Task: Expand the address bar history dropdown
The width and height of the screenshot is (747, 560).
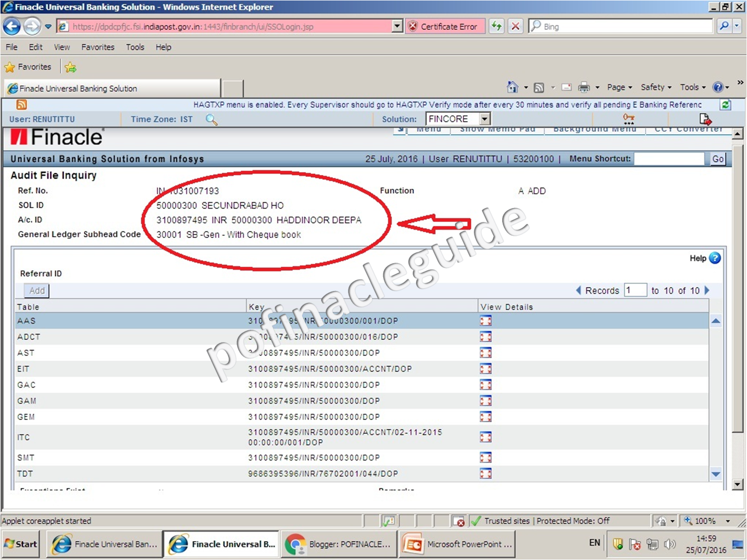Action: 396,26
